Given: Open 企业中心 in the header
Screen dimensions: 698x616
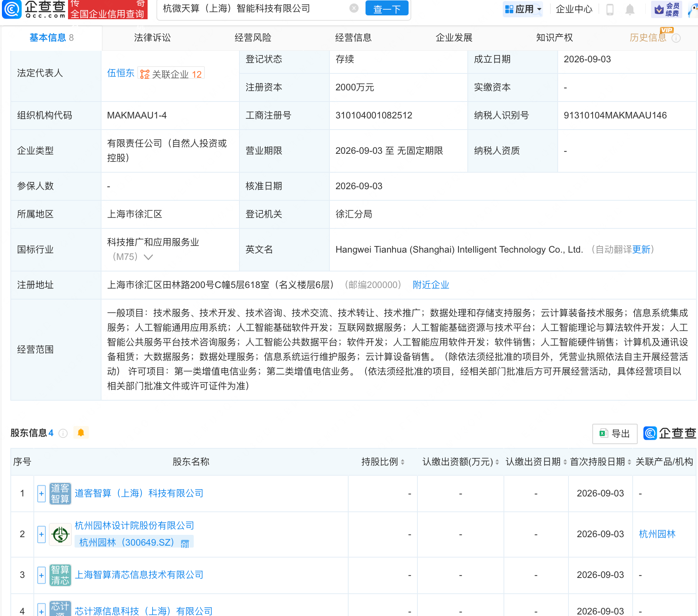Looking at the screenshot, I should [574, 9].
